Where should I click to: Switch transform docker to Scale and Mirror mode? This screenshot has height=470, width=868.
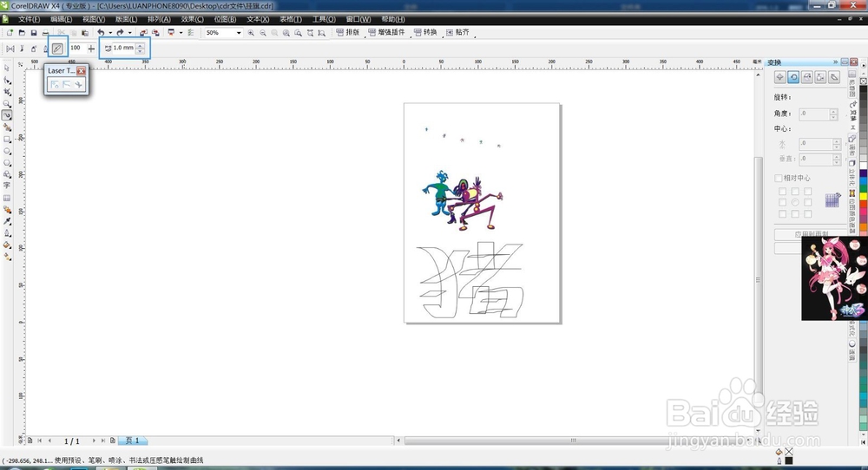(807, 77)
